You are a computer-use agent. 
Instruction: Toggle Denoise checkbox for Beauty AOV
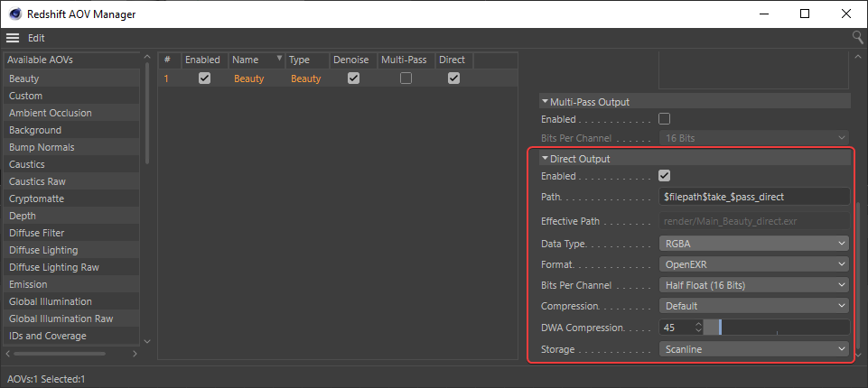click(x=353, y=79)
